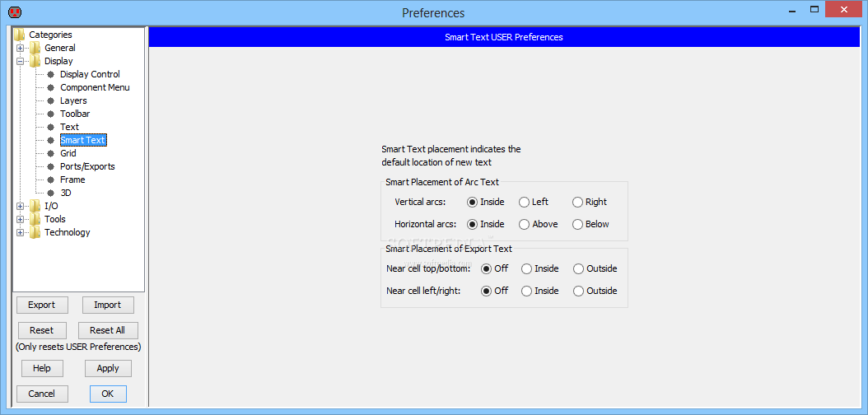Open the Display Control preferences
This screenshot has height=415, width=868.
point(90,74)
